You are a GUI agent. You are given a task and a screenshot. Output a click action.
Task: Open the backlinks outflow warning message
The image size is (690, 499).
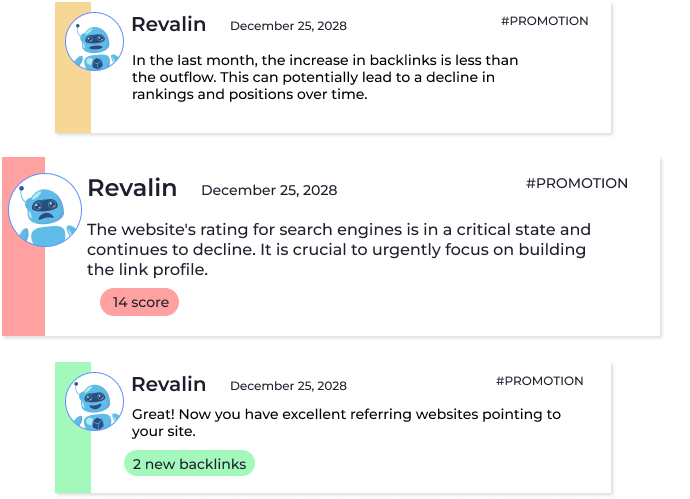point(325,77)
